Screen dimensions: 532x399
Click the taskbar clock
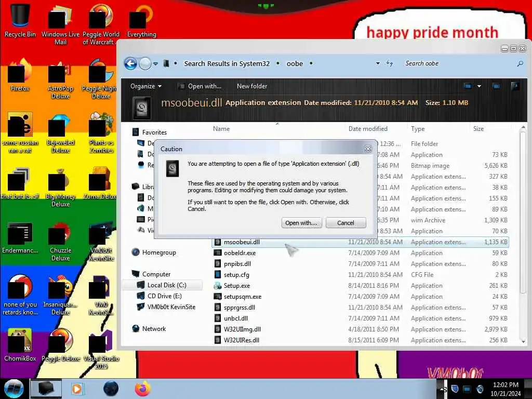point(505,389)
